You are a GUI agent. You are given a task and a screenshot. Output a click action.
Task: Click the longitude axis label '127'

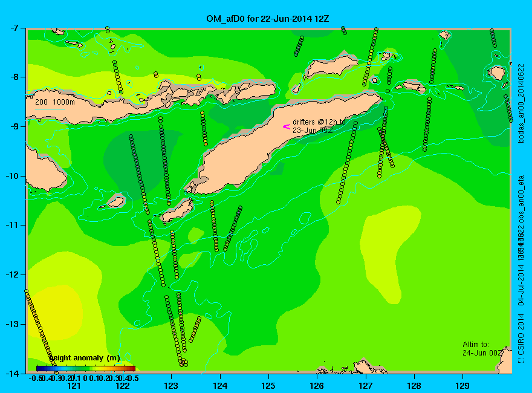[365, 386]
